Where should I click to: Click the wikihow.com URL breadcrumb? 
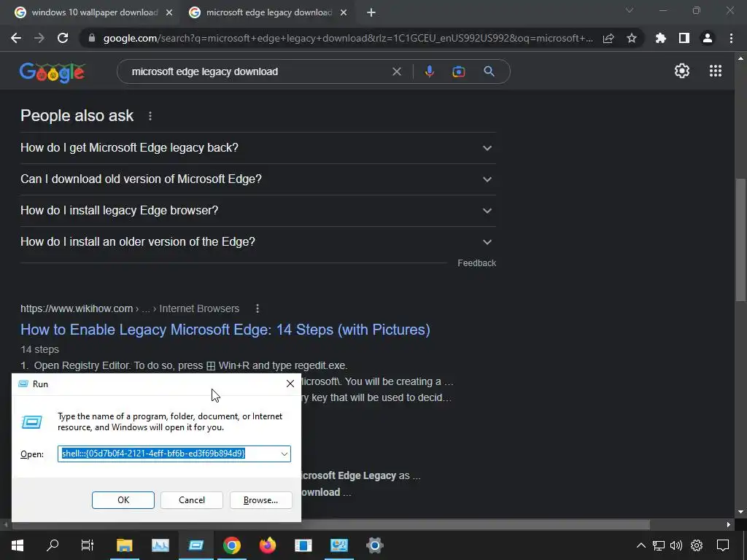(x=130, y=308)
